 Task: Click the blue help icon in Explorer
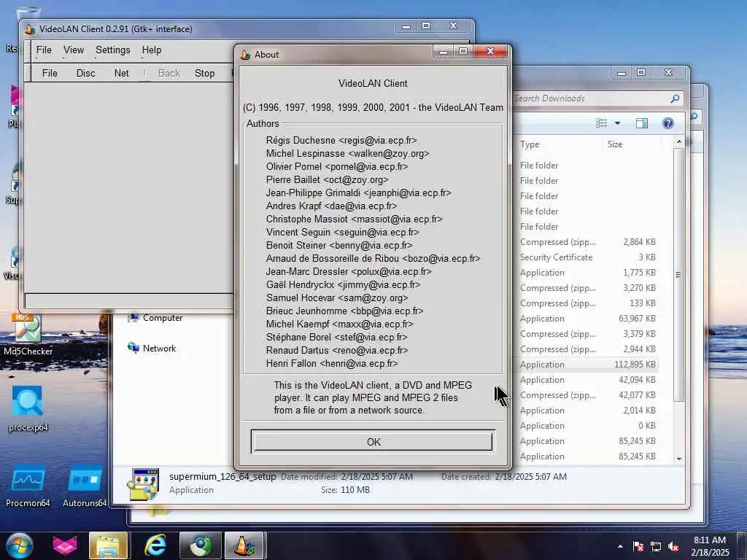(x=668, y=123)
